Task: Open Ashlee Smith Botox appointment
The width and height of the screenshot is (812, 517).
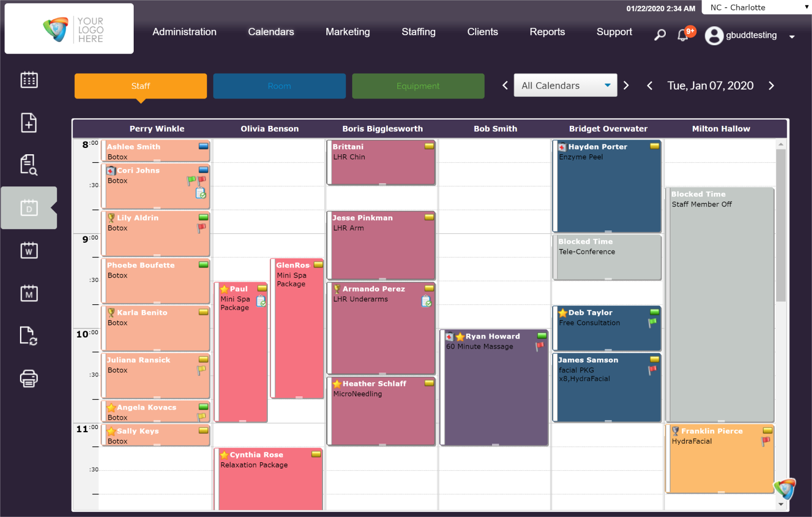Action: pos(156,151)
